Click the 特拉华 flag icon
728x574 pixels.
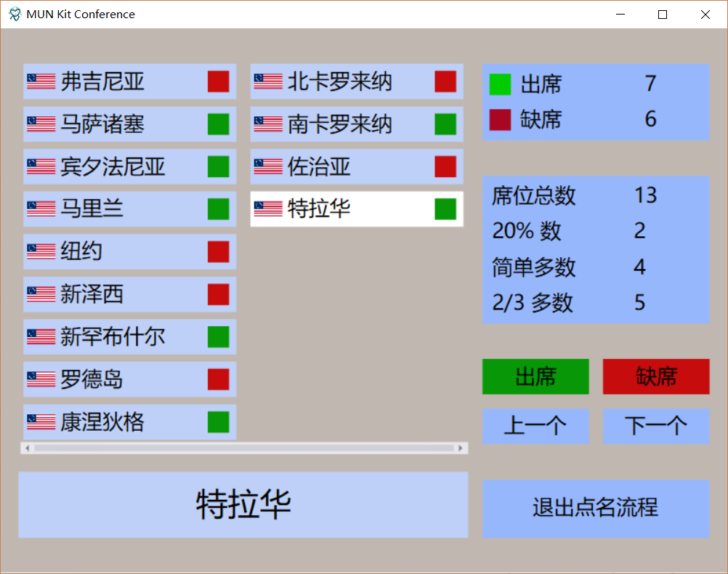(x=268, y=209)
